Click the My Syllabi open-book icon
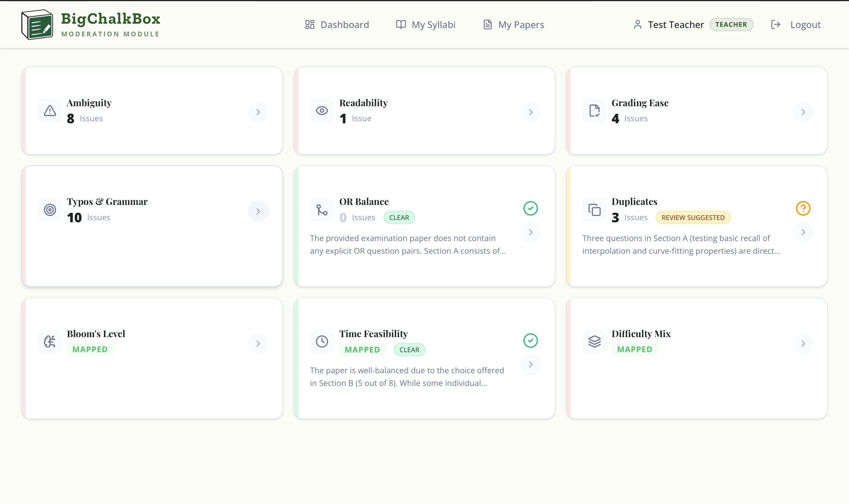Viewport: 849px width, 504px height. (x=401, y=25)
